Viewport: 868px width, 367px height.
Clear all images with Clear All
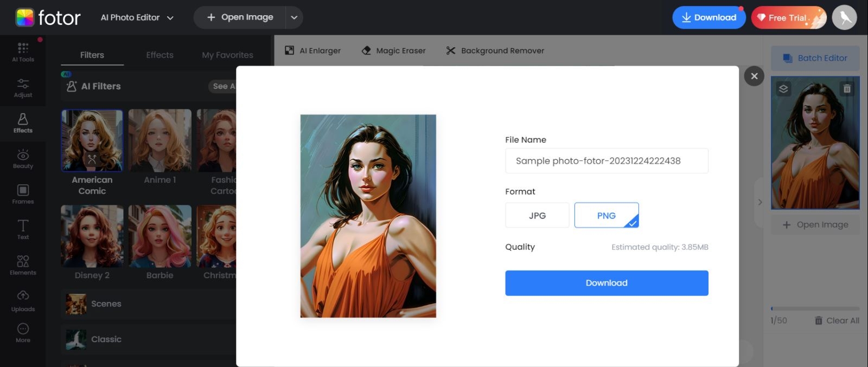coord(837,320)
